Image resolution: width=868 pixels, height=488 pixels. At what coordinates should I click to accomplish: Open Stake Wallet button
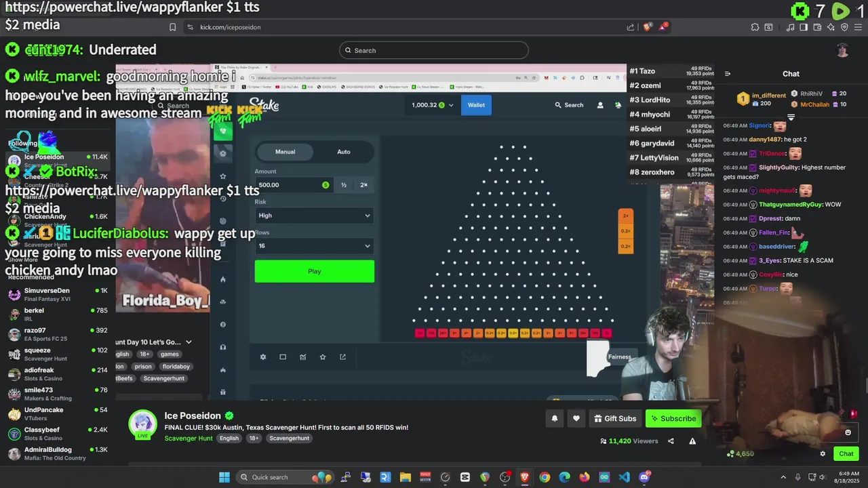[x=476, y=105]
